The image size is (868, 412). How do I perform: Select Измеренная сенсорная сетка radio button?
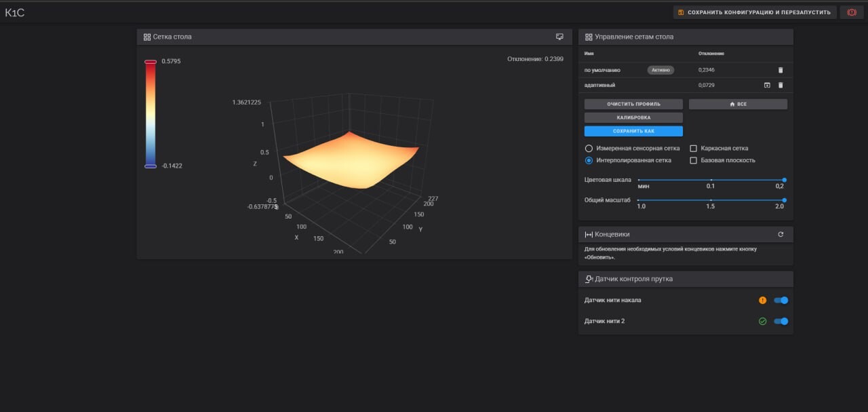coord(589,148)
